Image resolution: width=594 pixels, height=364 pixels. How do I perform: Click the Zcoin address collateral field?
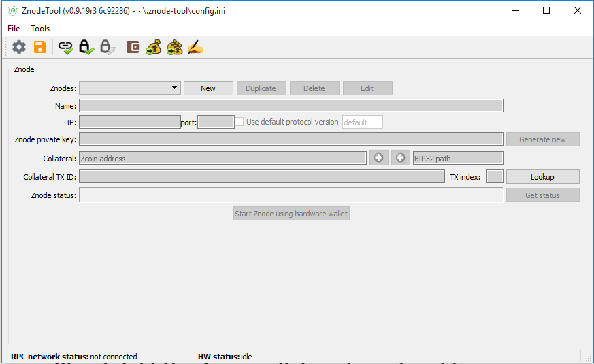point(222,158)
